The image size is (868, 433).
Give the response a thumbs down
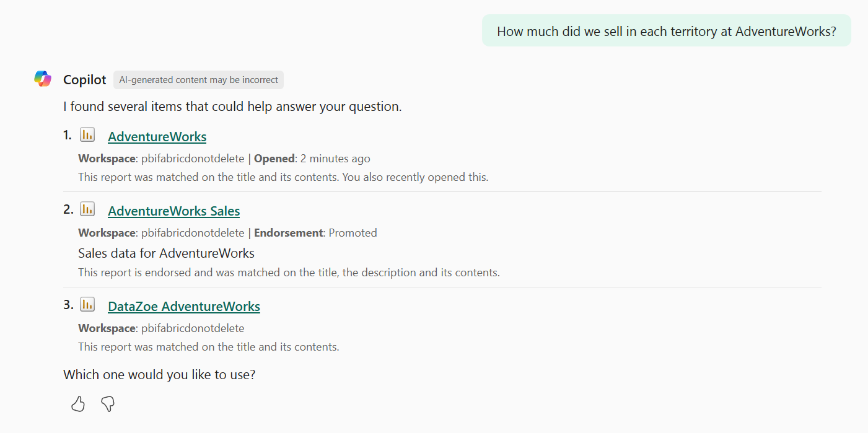point(108,405)
